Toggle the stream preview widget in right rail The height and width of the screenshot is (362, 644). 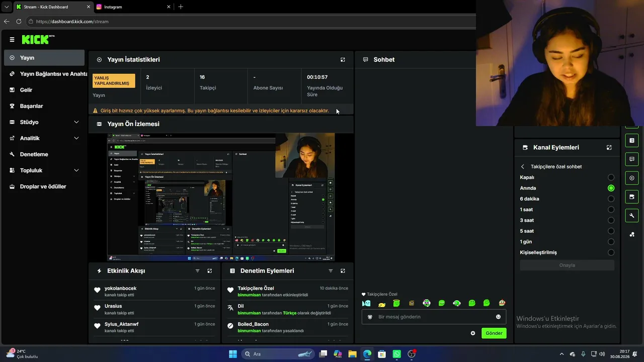click(x=632, y=178)
